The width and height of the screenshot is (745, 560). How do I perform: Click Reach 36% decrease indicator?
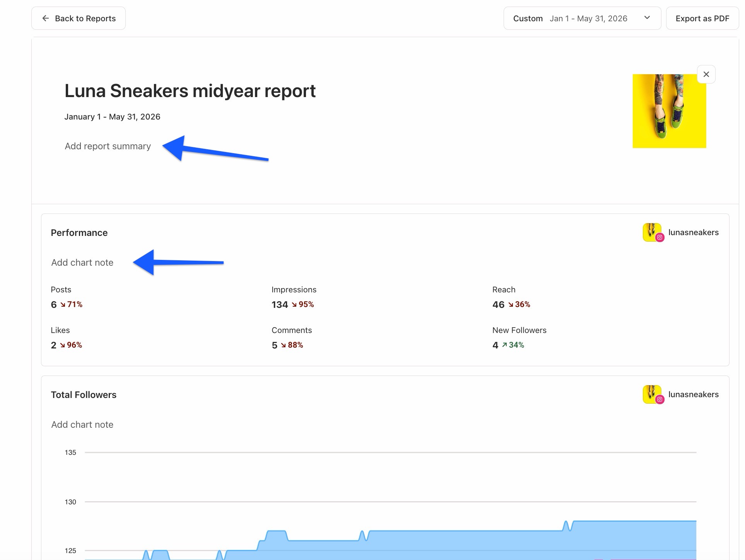519,304
